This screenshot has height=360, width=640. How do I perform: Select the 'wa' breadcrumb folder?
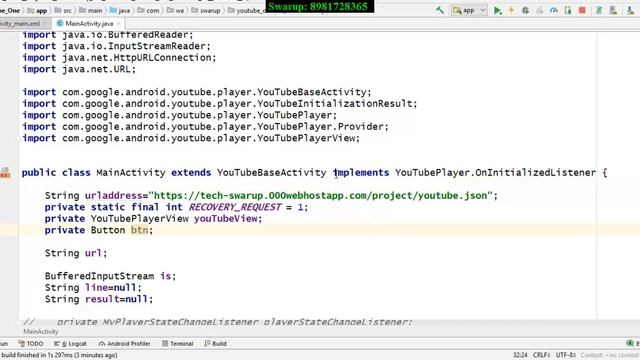pyautogui.click(x=176, y=11)
